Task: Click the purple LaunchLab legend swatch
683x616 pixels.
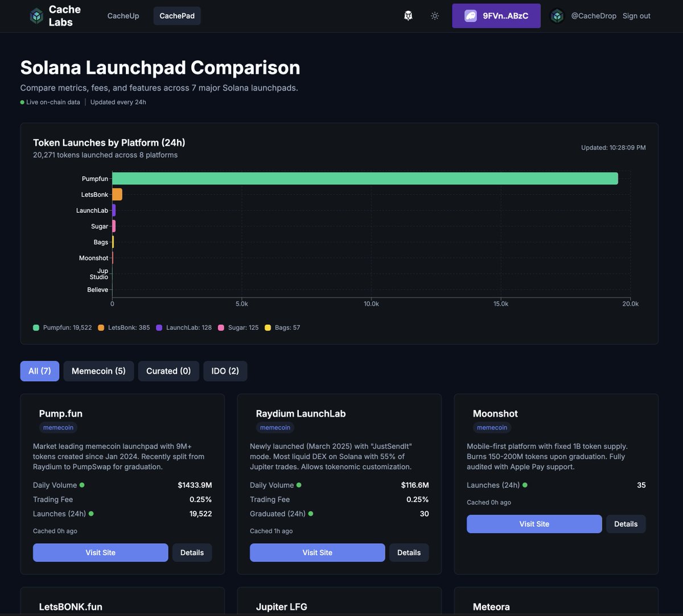Action: click(159, 328)
